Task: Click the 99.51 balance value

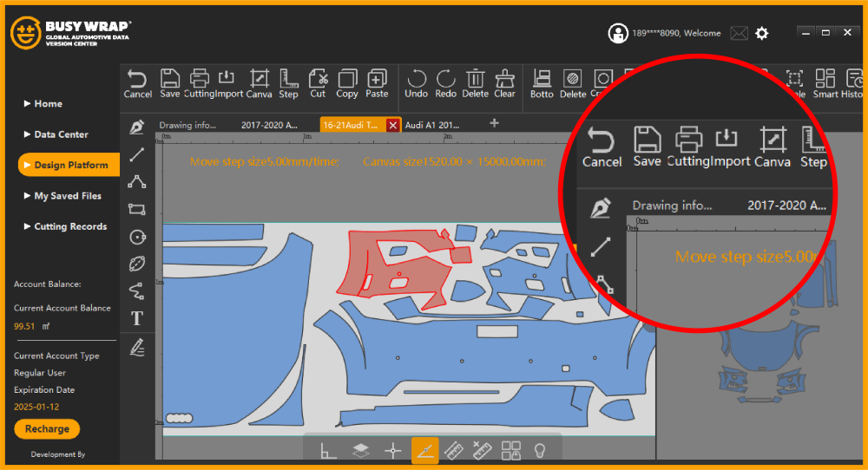Action: point(23,326)
